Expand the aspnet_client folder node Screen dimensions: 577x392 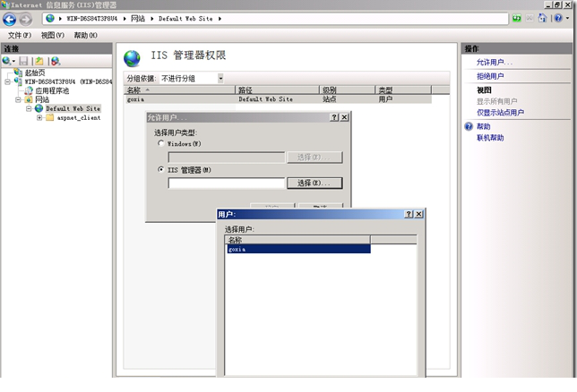(x=39, y=117)
